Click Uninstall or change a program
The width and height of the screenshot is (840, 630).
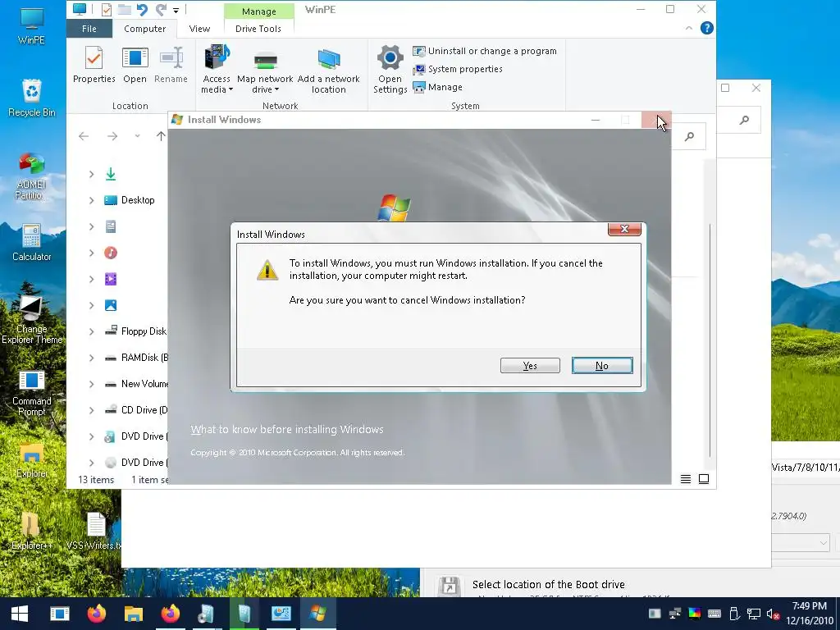(x=485, y=51)
